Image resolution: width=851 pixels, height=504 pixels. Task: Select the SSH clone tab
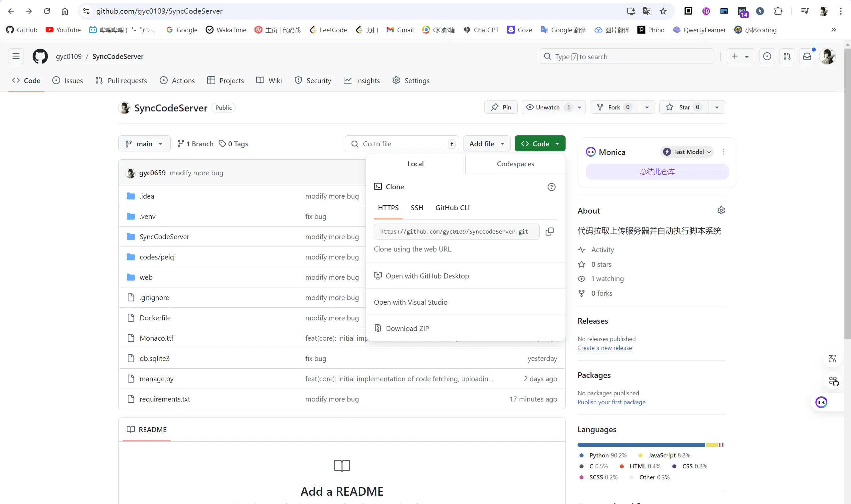[417, 208]
